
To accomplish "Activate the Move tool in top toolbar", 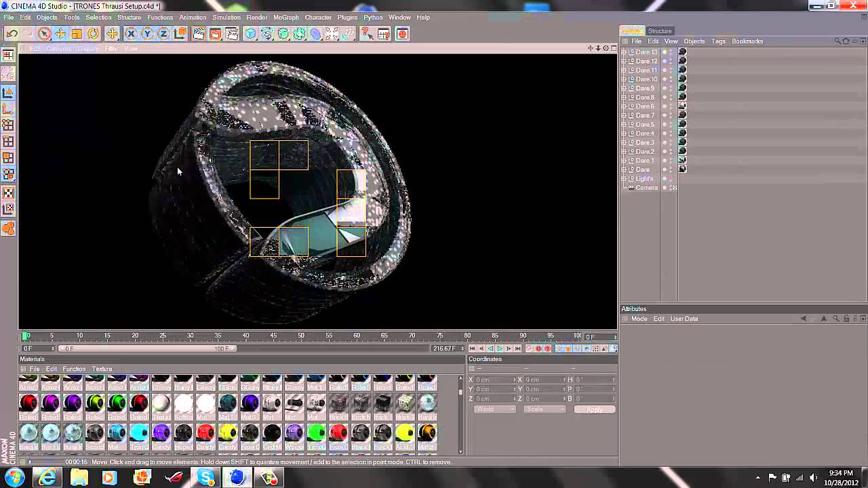I will click(x=60, y=34).
